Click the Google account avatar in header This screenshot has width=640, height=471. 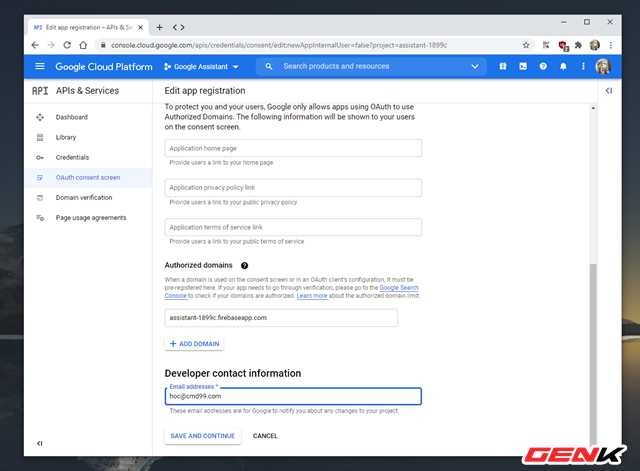(x=603, y=66)
